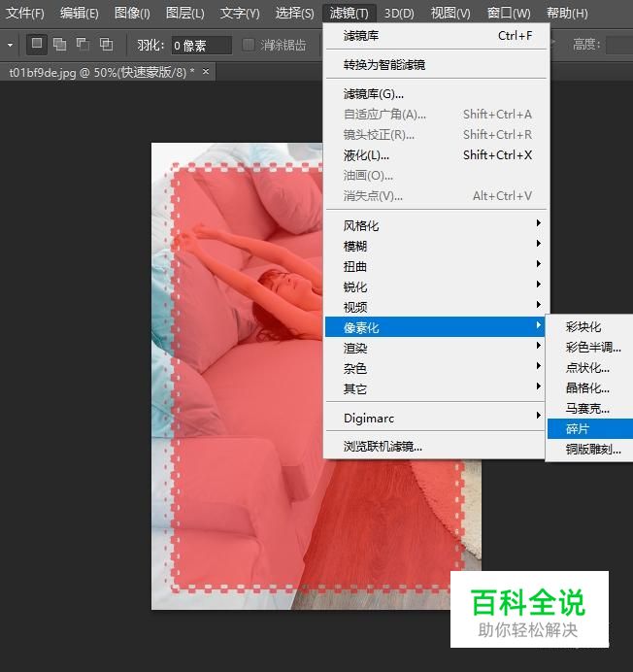The width and height of the screenshot is (633, 672).
Task: Expand the 扭曲 distort submenu
Action: [437, 267]
